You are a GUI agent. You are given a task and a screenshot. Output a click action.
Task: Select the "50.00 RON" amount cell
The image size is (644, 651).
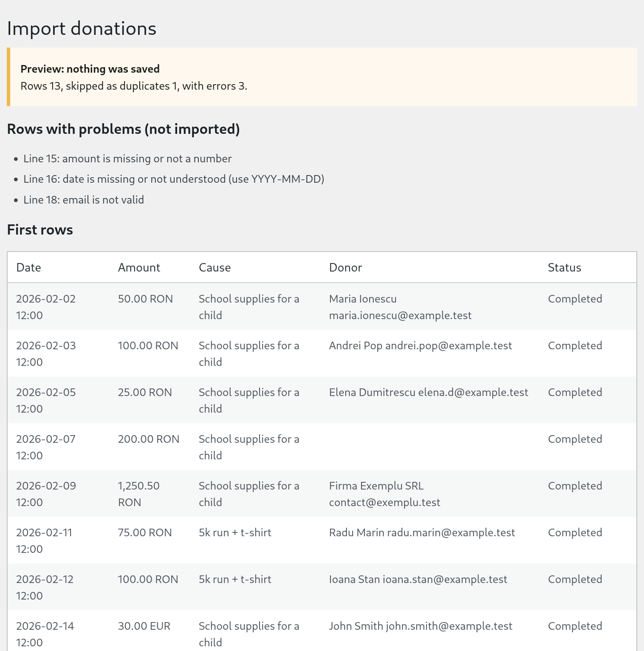(150, 307)
